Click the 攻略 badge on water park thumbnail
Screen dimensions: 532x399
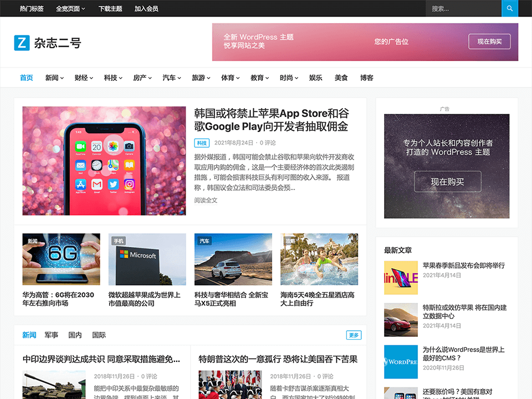pyautogui.click(x=290, y=241)
